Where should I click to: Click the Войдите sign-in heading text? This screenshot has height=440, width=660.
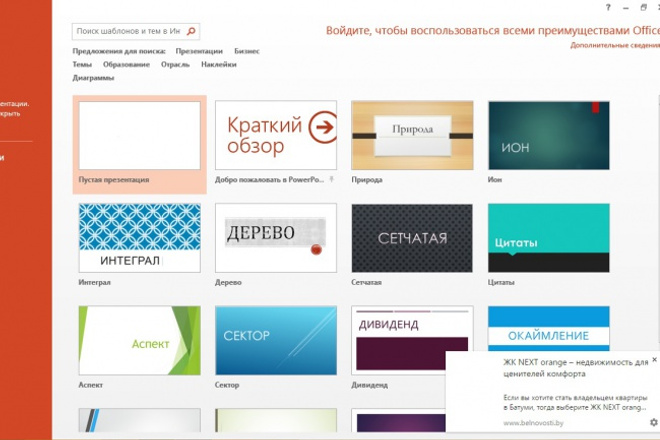[493, 31]
